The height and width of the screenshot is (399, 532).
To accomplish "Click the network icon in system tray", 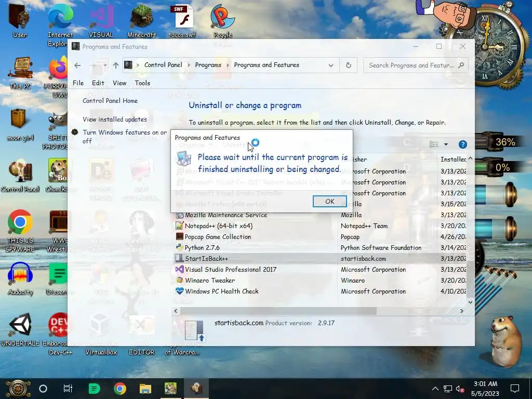I will pos(448,389).
